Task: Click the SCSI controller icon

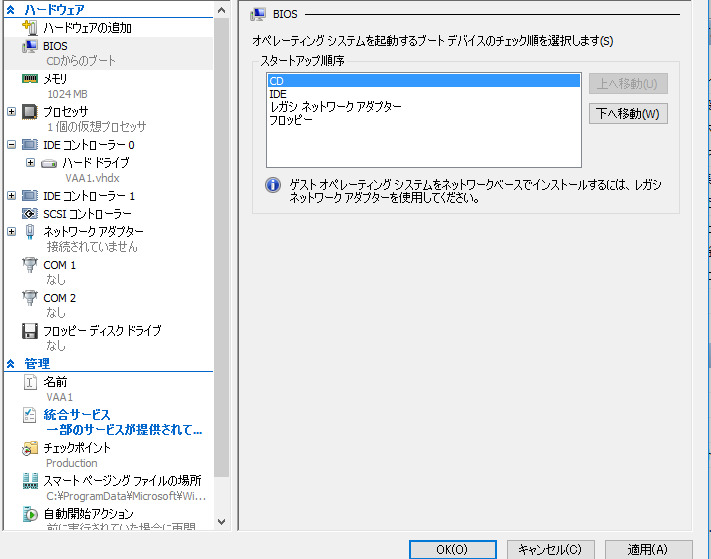Action: coord(29,213)
